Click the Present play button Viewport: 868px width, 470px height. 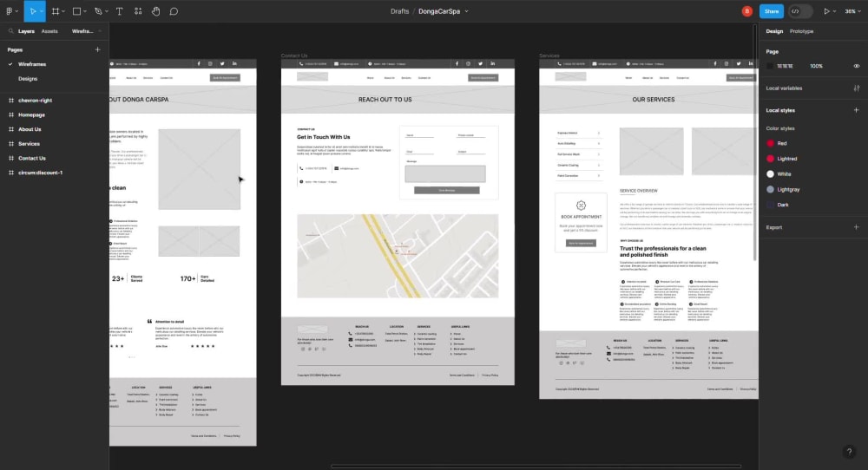(826, 11)
